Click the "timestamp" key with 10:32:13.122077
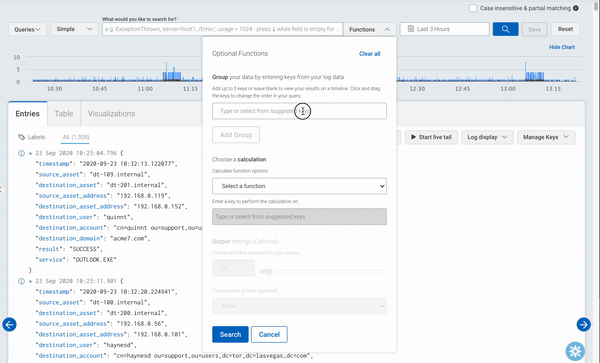Screen dimensions: 600x363 tap(54, 164)
